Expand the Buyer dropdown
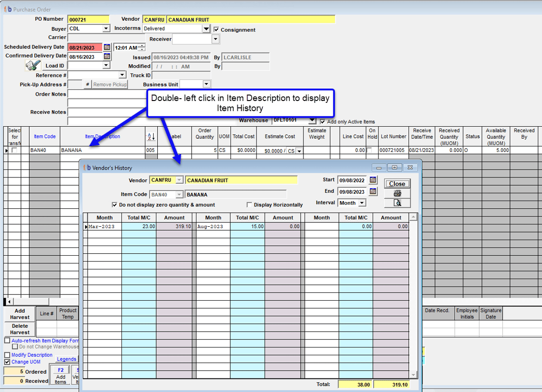 [106, 29]
